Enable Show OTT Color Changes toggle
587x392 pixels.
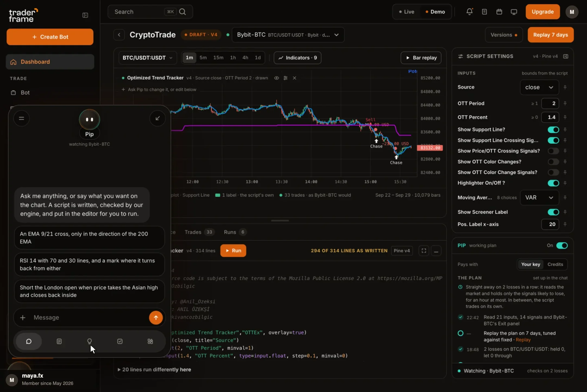pos(553,162)
